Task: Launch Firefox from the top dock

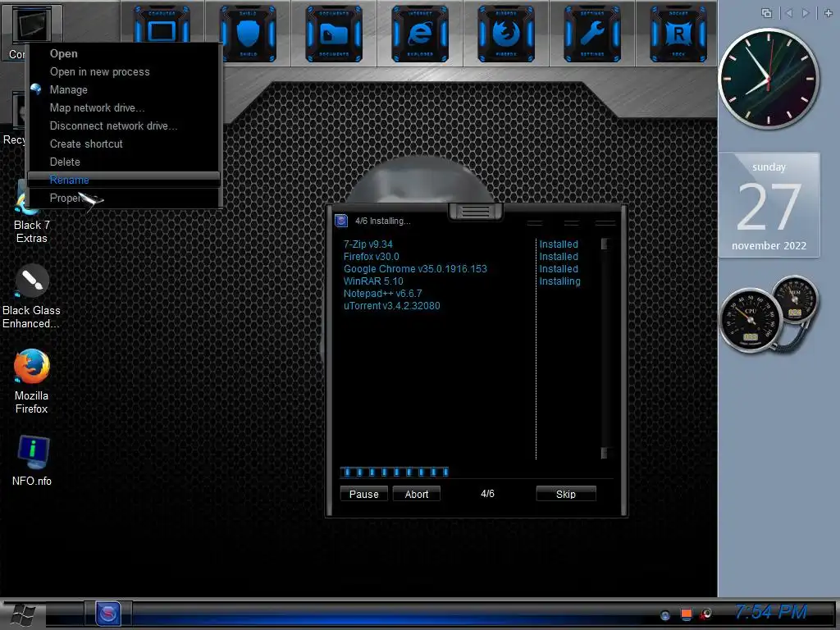Action: [x=506, y=33]
